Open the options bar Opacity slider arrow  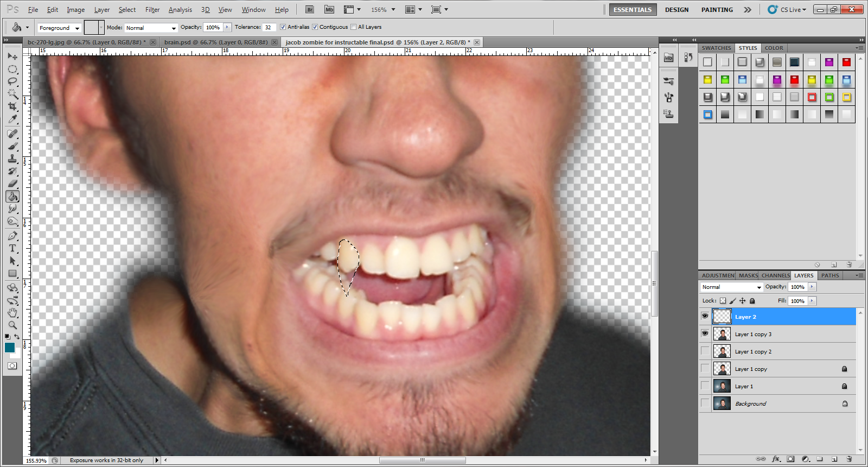pos(227,27)
